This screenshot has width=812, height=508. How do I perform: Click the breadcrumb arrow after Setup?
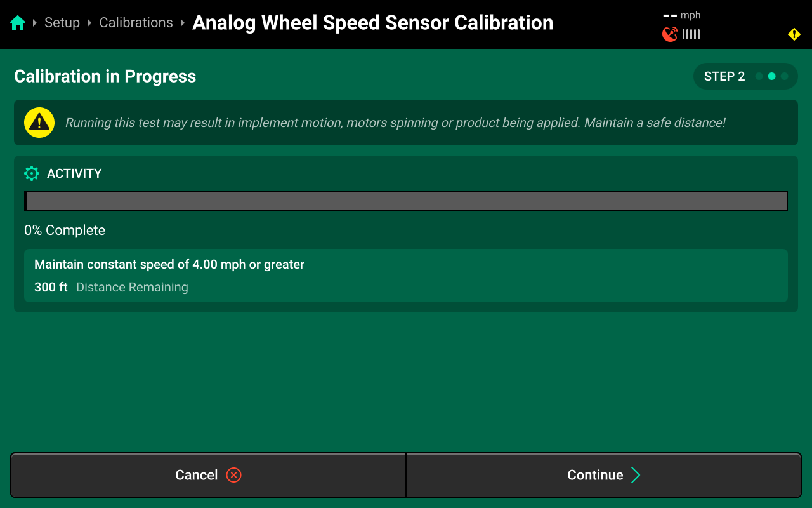[90, 23]
